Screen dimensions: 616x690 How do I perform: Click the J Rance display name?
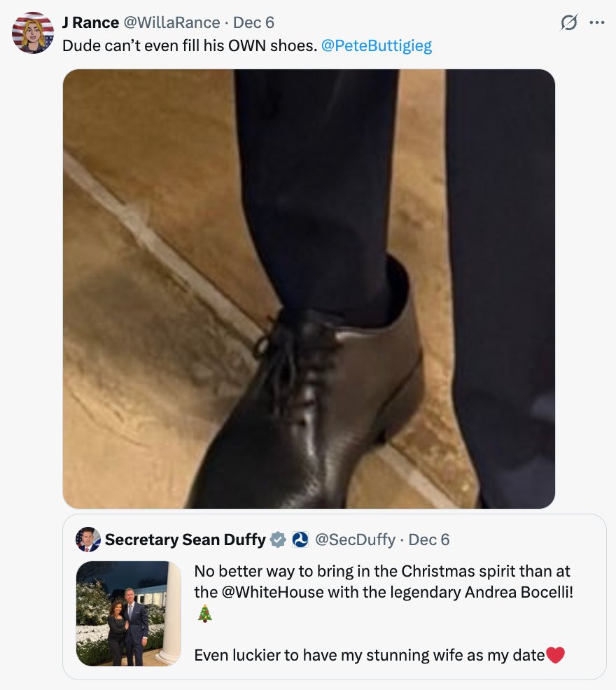(x=90, y=22)
